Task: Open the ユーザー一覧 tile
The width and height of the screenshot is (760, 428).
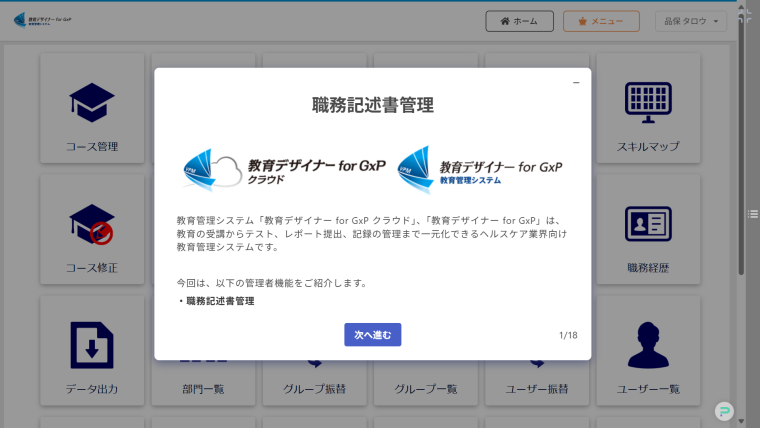Action: point(648,350)
